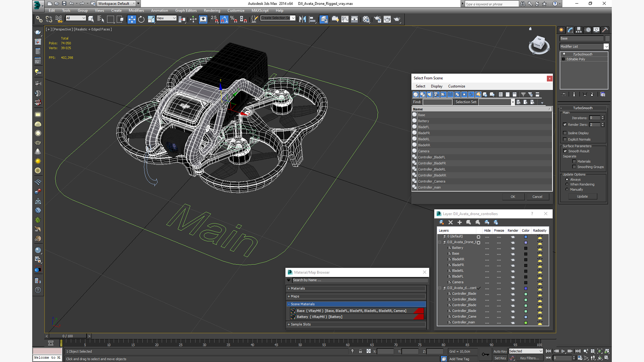Open the Material Editor icon
Image resolution: width=644 pixels, height=362 pixels.
tap(366, 19)
